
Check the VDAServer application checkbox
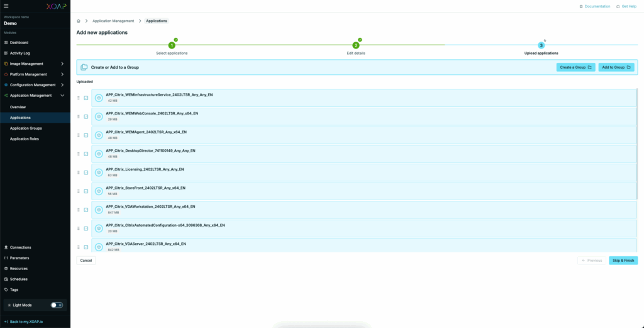(x=86, y=247)
